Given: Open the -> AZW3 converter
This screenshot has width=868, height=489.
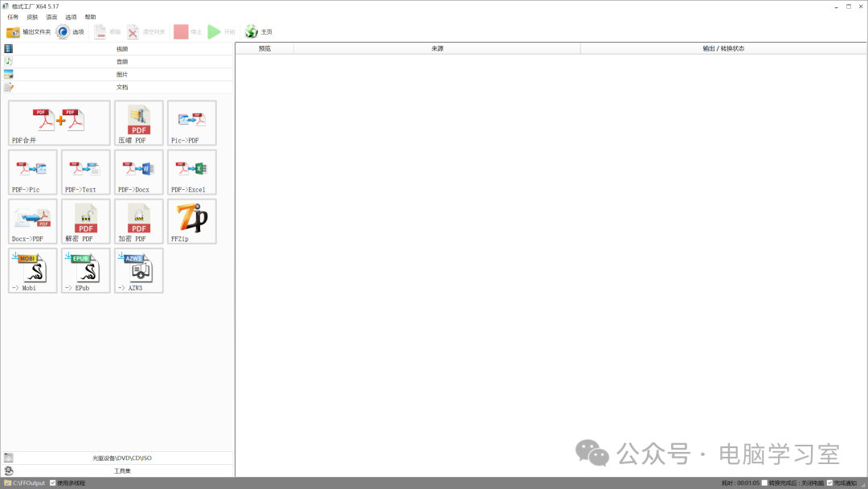Looking at the screenshot, I should coord(139,271).
